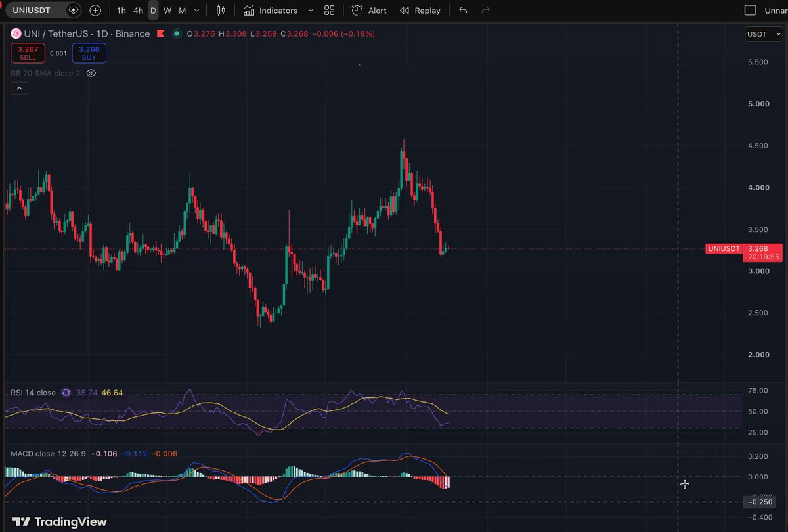Select the W weekly timeframe
The height and width of the screenshot is (532, 788).
point(167,11)
